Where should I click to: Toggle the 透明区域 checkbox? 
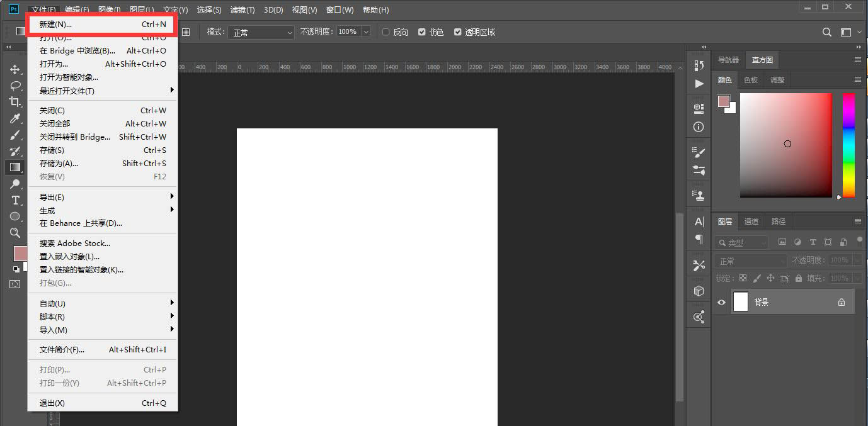click(x=458, y=32)
